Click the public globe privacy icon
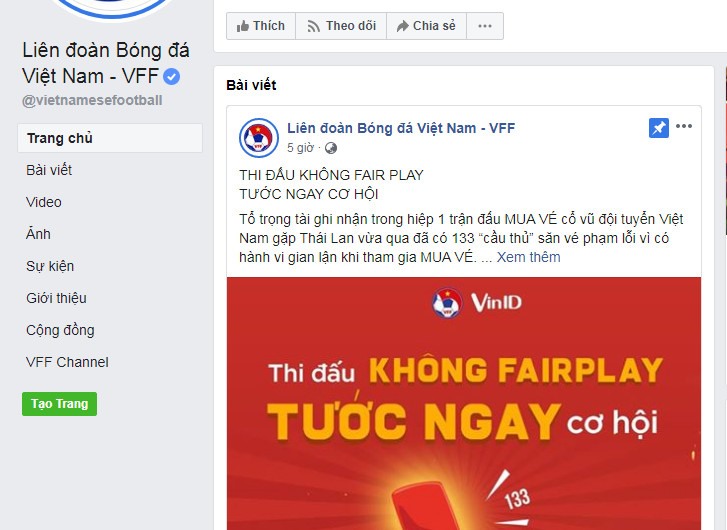The width and height of the screenshot is (727, 530). pos(331,148)
